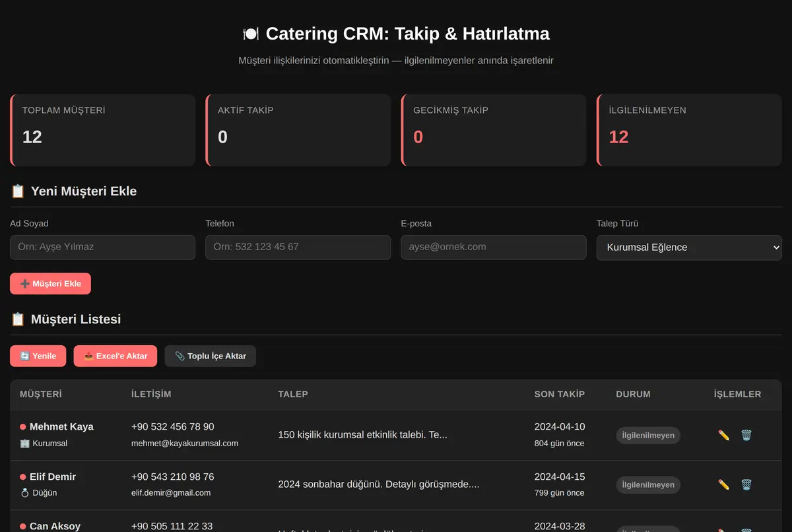This screenshot has height=532, width=792.
Task: Click the 799 gün önce text
Action: pos(559,493)
